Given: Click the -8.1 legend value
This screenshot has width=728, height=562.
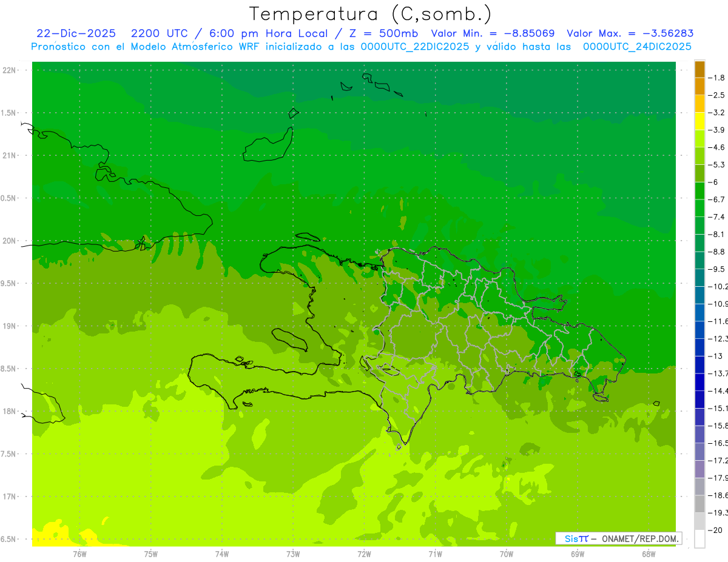Looking at the screenshot, I should point(717,234).
